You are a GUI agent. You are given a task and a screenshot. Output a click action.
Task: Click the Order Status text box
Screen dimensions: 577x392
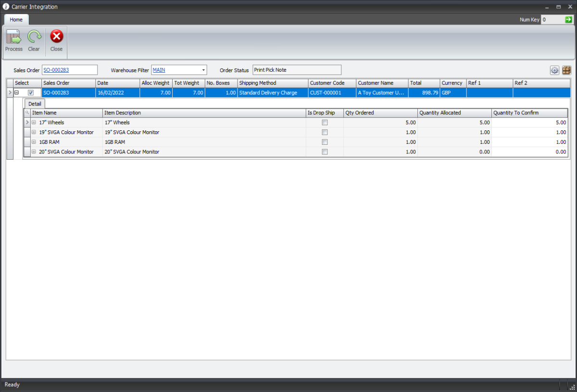click(x=297, y=70)
